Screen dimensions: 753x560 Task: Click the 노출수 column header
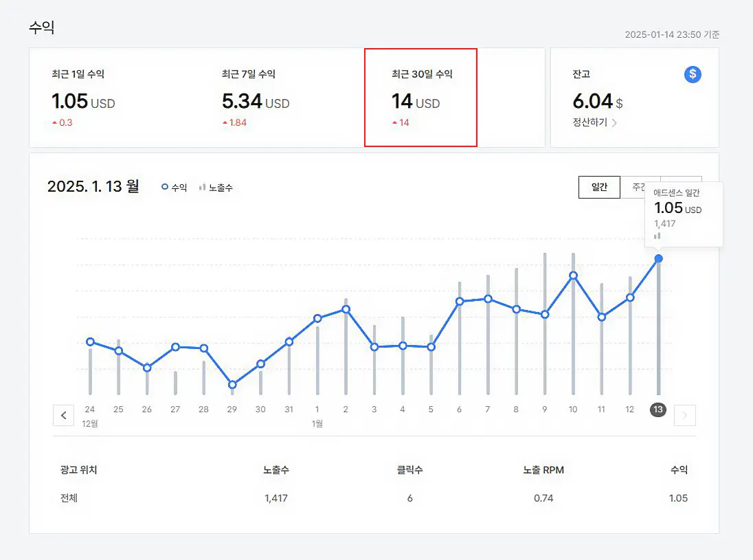point(276,470)
